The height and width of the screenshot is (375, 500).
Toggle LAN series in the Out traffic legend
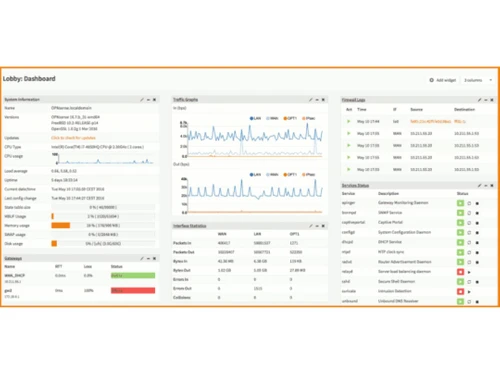(x=255, y=174)
